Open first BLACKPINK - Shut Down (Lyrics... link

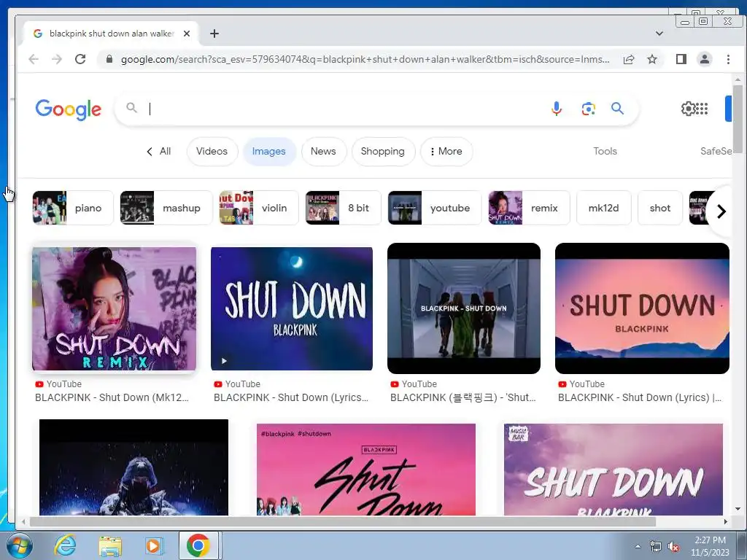291,397
